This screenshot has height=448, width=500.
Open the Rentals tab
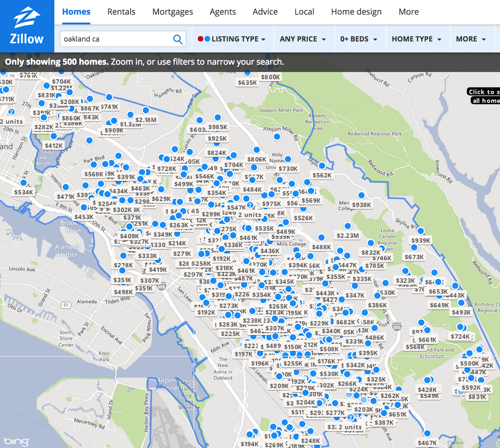point(121,12)
